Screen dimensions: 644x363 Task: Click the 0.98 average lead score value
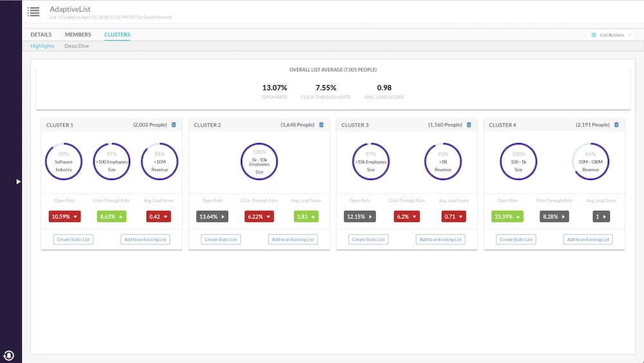tap(384, 88)
